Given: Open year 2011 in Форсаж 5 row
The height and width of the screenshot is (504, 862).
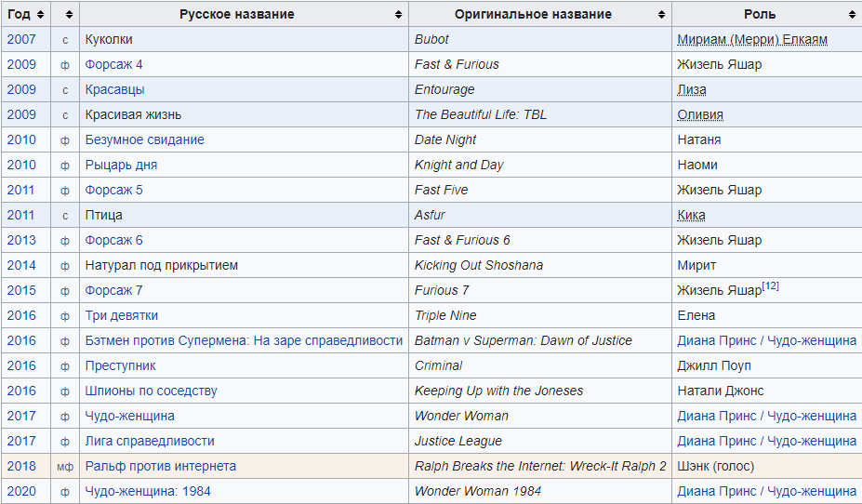Looking at the screenshot, I should pos(21,191).
